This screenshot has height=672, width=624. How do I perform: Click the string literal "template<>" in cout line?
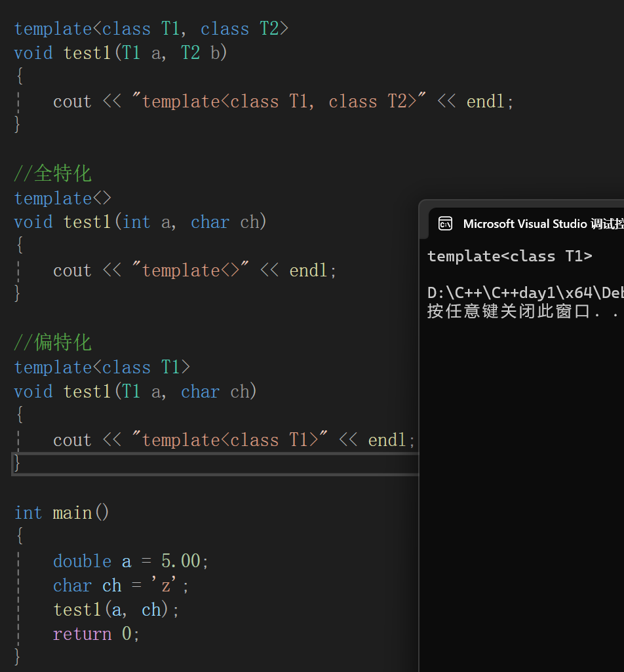(x=191, y=270)
